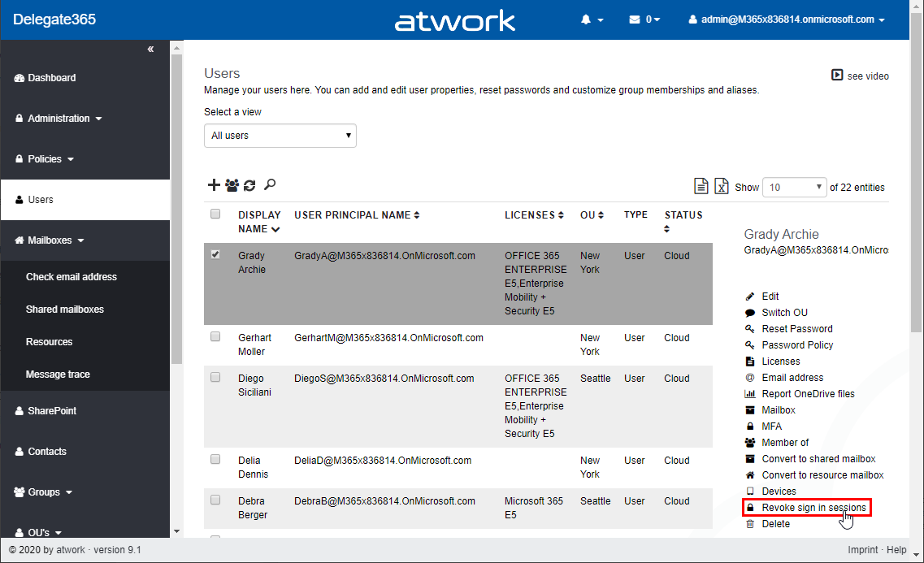Open the Show 10 entries dropdown
Screen dimensions: 924x563
(794, 188)
